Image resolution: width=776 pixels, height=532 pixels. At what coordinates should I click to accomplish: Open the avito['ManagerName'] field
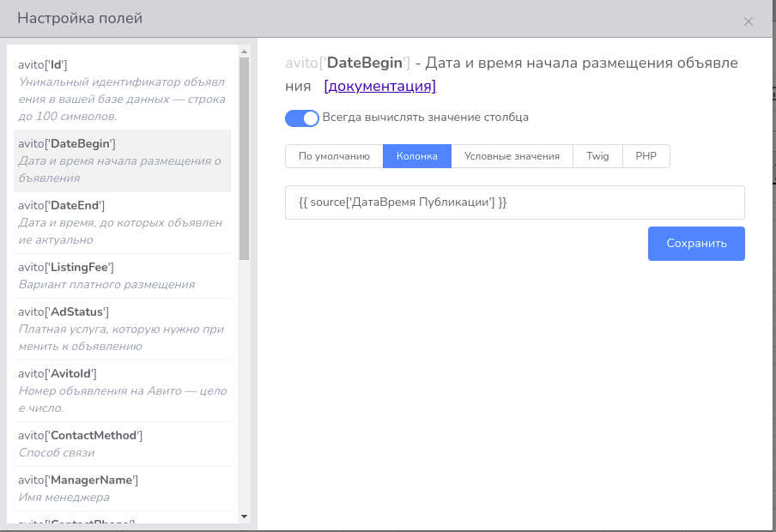point(122,488)
